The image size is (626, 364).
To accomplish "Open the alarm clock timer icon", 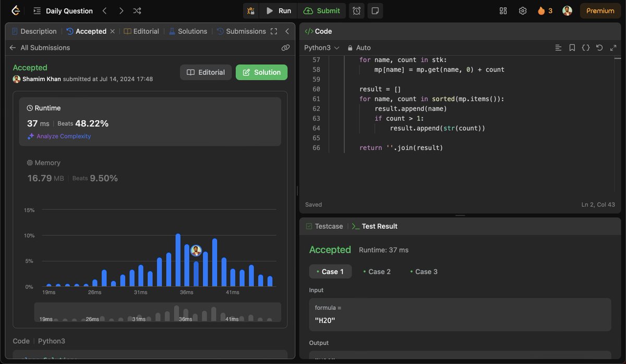I will tap(356, 11).
